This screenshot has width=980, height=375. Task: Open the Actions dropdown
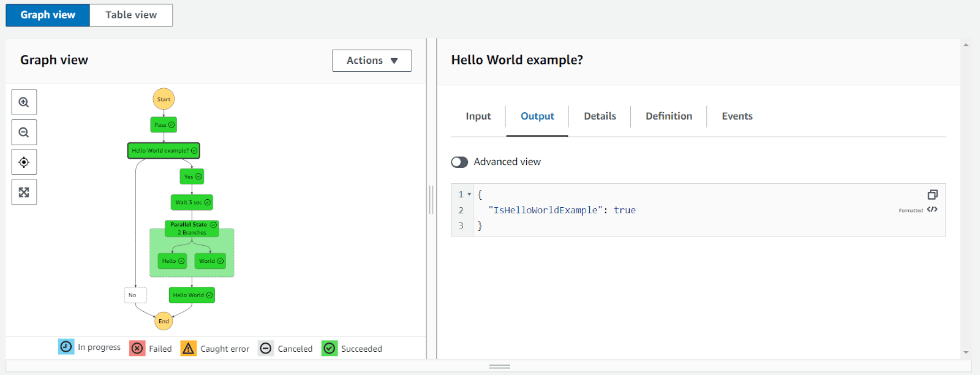372,61
